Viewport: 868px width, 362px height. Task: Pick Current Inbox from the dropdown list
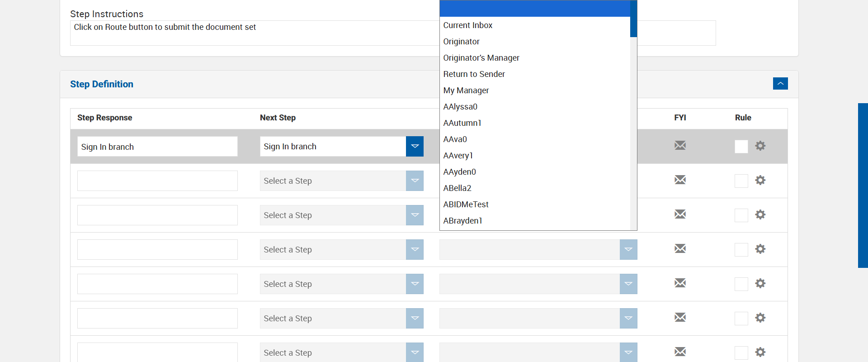pos(467,25)
